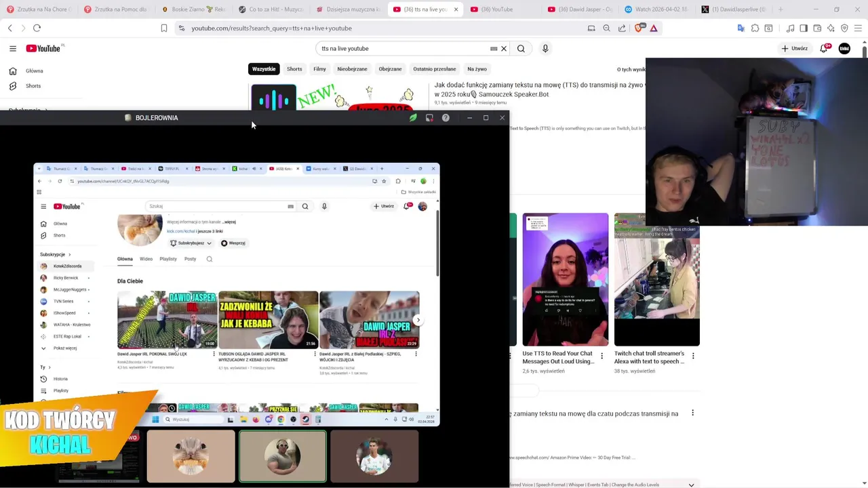Click the YouTube search magnifier button
The image size is (868, 488).
521,49
